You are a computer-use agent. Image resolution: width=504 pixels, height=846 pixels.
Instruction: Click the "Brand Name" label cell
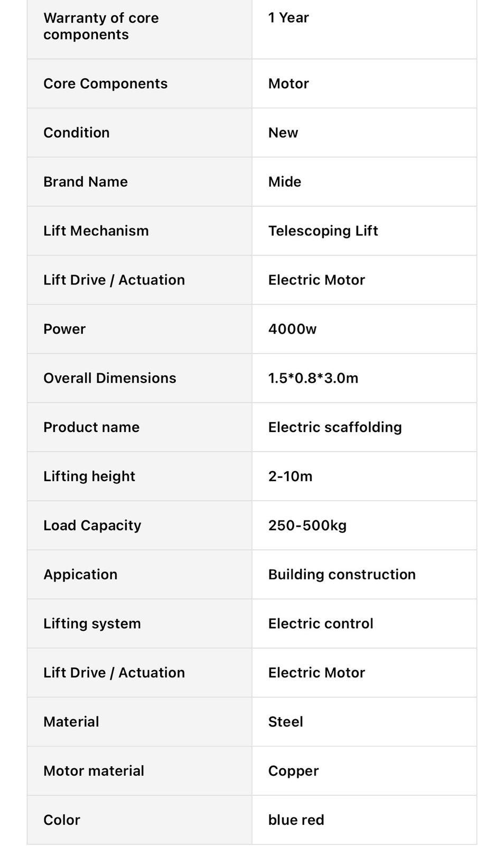86,182
